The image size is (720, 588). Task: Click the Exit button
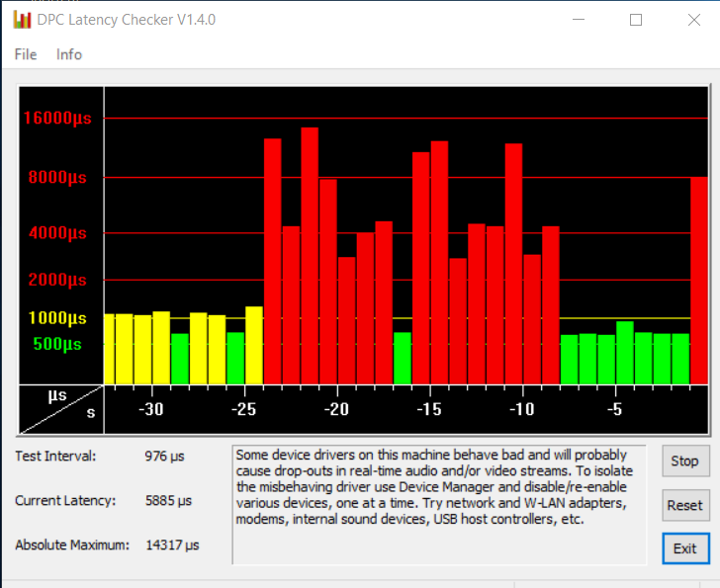685,548
